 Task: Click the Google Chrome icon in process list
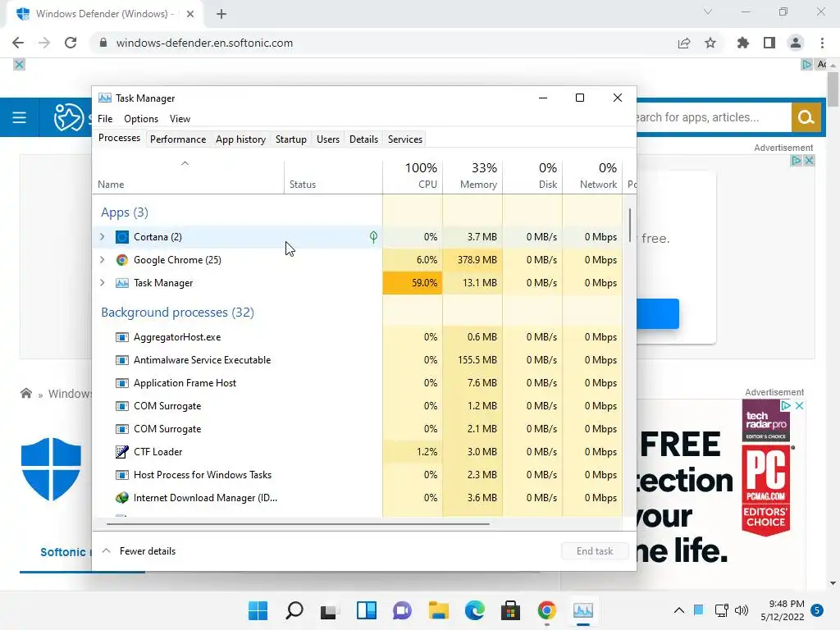click(122, 260)
